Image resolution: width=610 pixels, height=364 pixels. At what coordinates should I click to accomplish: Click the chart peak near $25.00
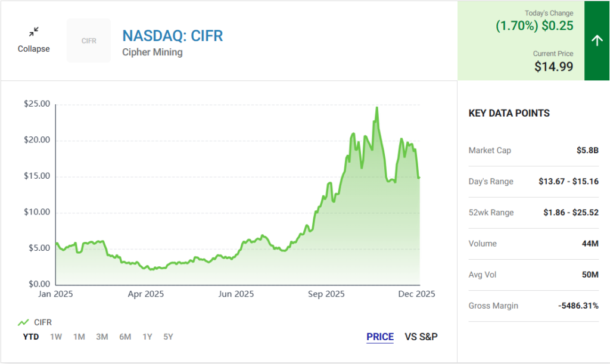click(376, 108)
